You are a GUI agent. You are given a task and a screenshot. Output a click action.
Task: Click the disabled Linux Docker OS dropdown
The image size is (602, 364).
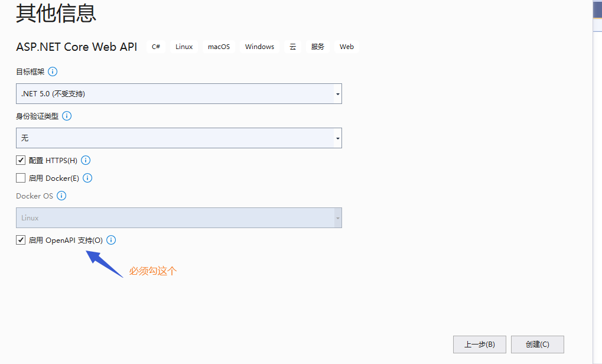[179, 217]
